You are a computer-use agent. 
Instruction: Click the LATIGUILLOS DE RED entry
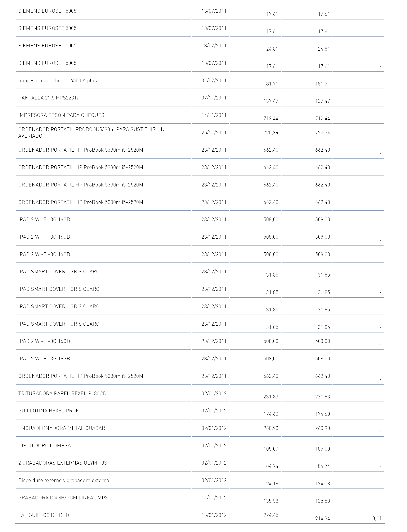click(x=44, y=515)
